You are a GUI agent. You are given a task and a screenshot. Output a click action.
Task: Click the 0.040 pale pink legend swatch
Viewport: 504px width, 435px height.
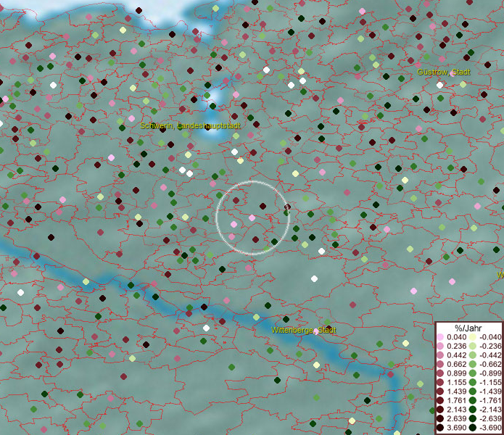(x=440, y=337)
